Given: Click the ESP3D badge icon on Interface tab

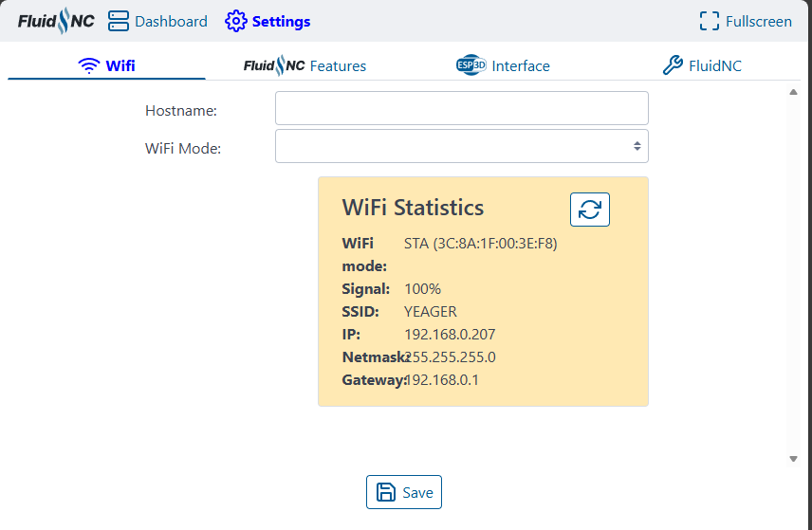Looking at the screenshot, I should (471, 65).
